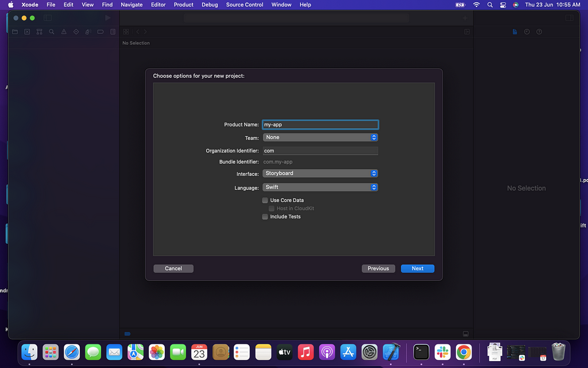The image size is (588, 368).
Task: Open the File inspector icon
Action: [x=515, y=32]
